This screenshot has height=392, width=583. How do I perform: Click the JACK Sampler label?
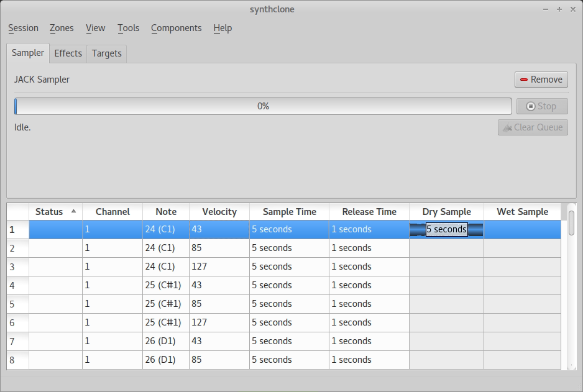(x=42, y=80)
